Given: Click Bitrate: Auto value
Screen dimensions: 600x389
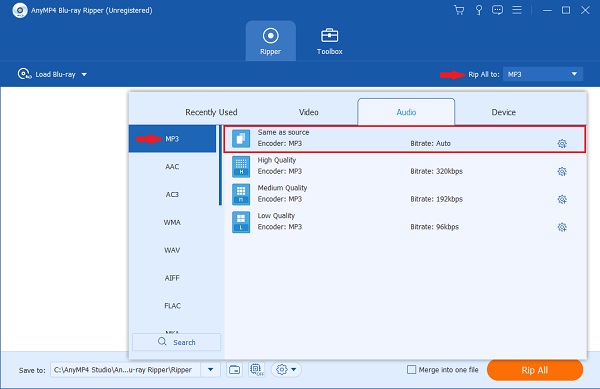Looking at the screenshot, I should tap(430, 143).
